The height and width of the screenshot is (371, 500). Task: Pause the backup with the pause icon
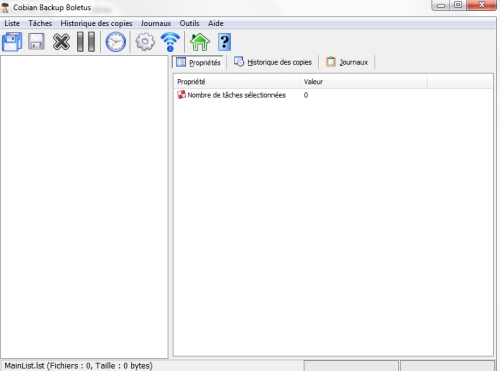86,42
